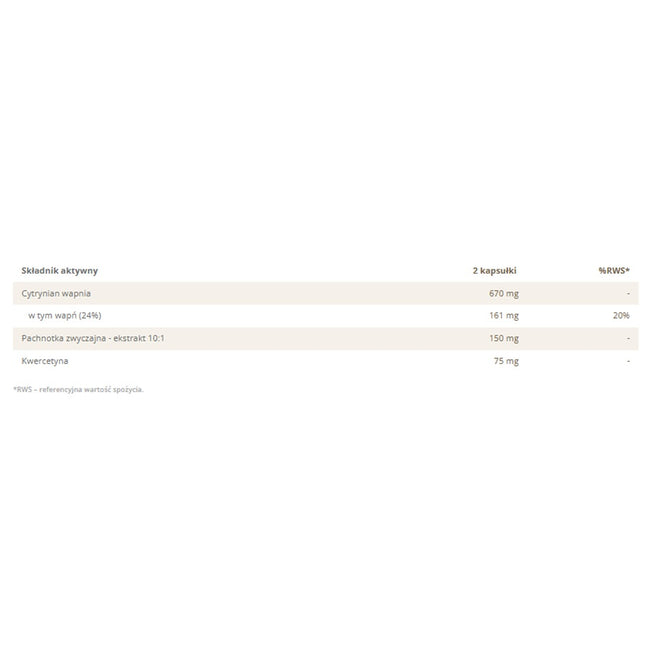Click the 161 mg amount
The height and width of the screenshot is (650, 650).
tap(504, 315)
